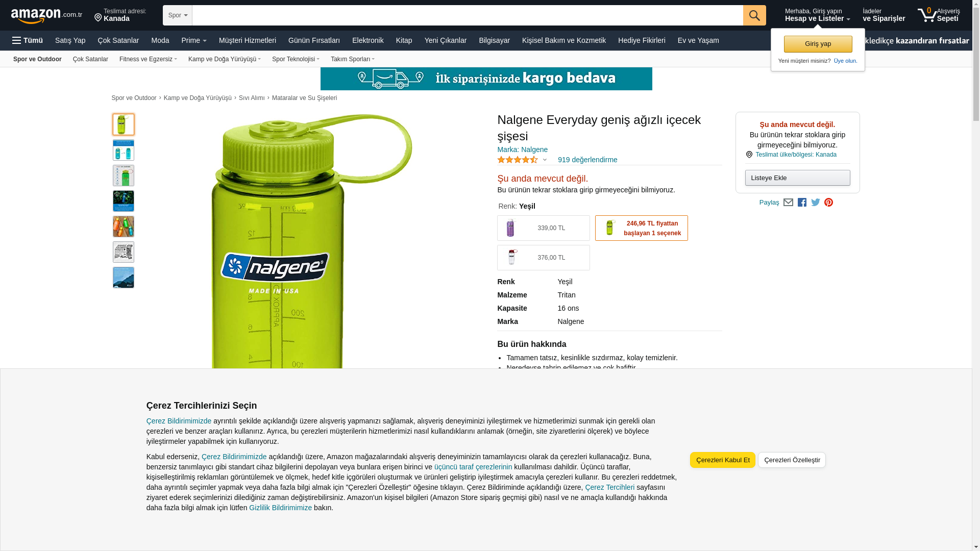Share product on Twitter icon

tap(816, 203)
